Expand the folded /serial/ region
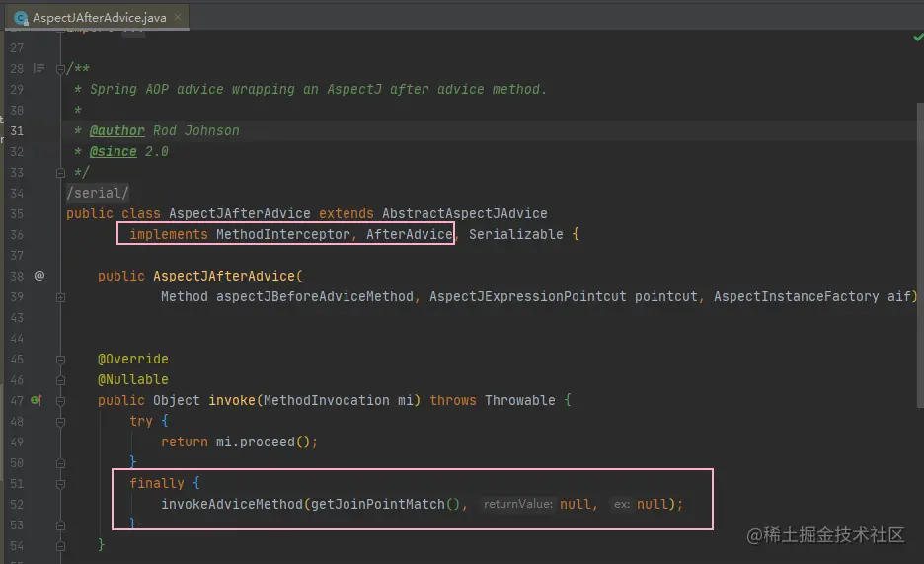 coord(97,193)
